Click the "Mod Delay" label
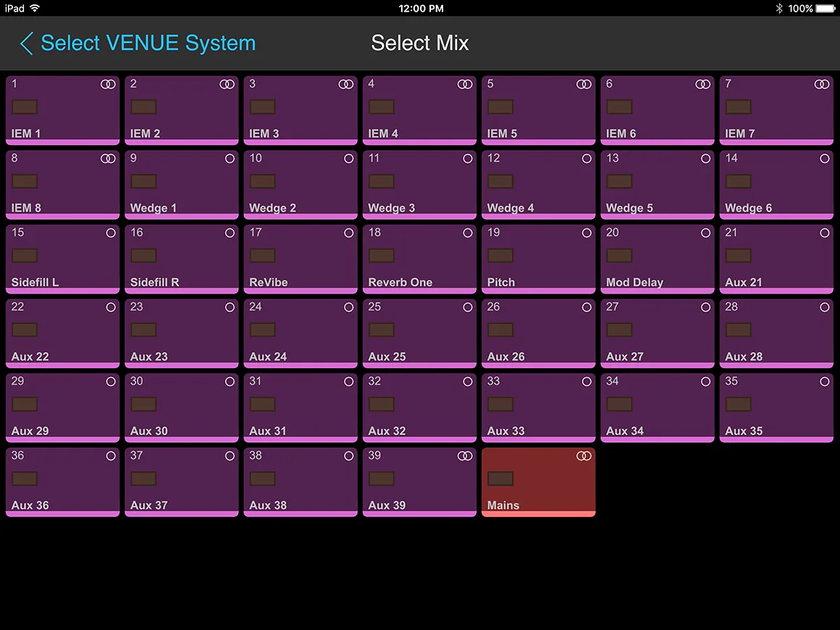 pos(635,282)
